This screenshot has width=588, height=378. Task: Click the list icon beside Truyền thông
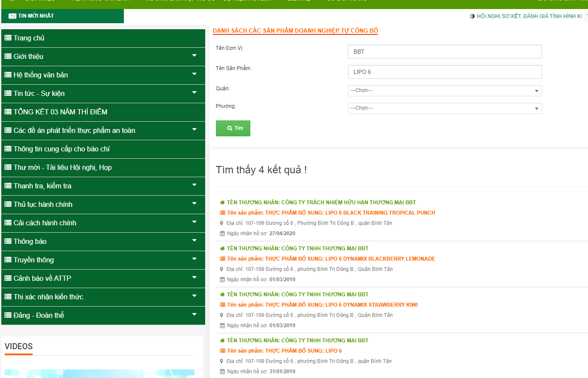click(8, 260)
